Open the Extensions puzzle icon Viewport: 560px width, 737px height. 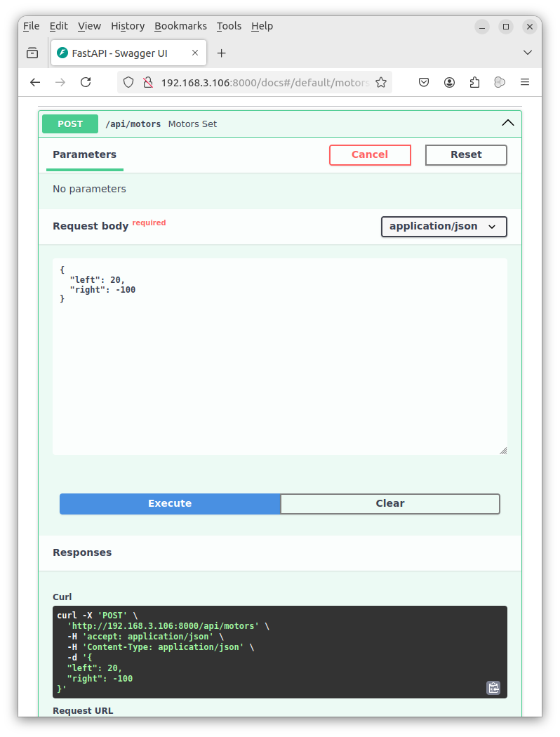[474, 83]
